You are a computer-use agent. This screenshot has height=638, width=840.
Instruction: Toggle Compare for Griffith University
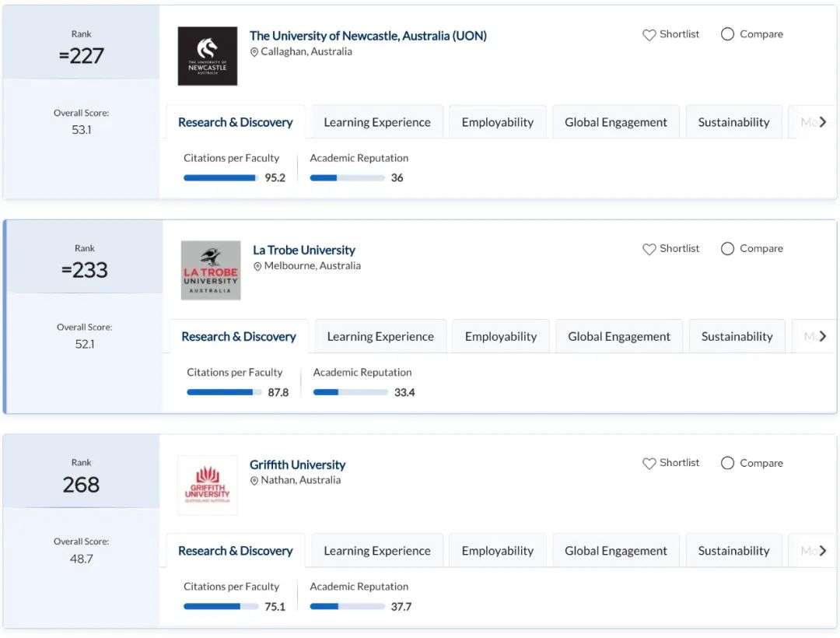point(727,463)
